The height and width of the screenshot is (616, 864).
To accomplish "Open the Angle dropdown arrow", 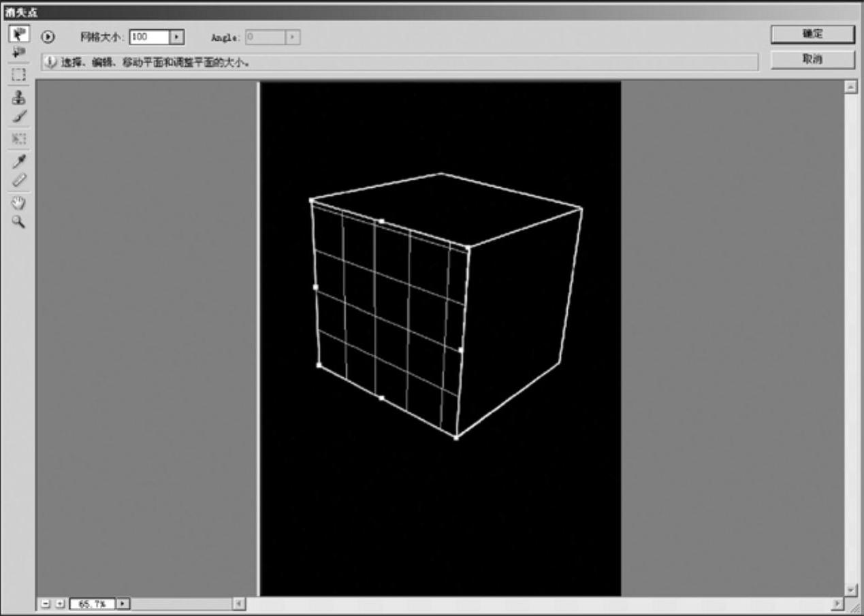I will 293,37.
